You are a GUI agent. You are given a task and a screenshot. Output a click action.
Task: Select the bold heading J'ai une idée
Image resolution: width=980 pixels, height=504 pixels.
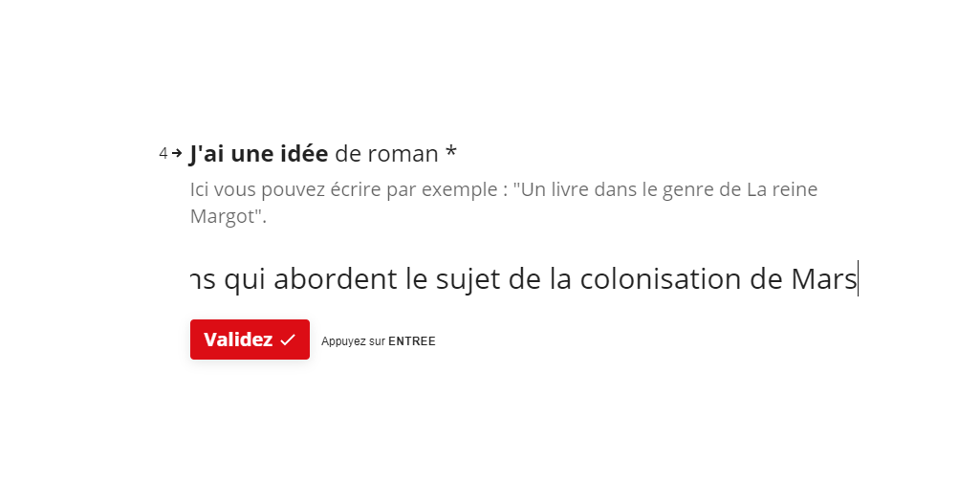coord(259,153)
